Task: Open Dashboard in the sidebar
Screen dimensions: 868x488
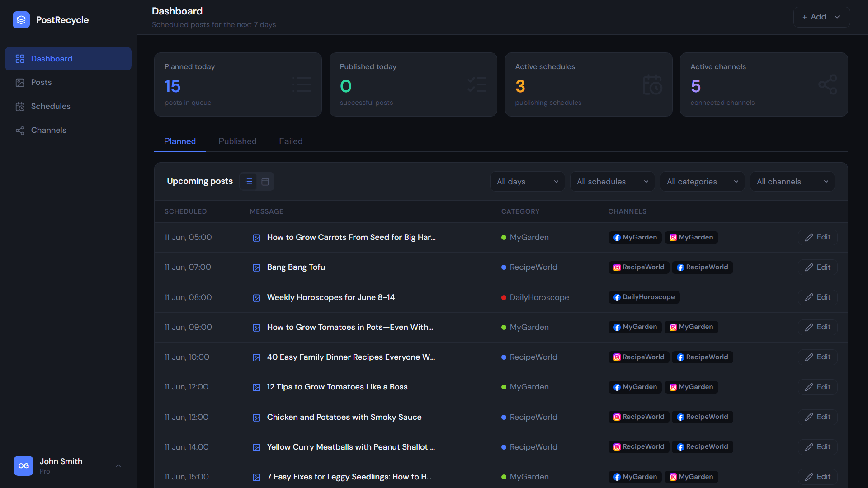Action: (x=68, y=59)
